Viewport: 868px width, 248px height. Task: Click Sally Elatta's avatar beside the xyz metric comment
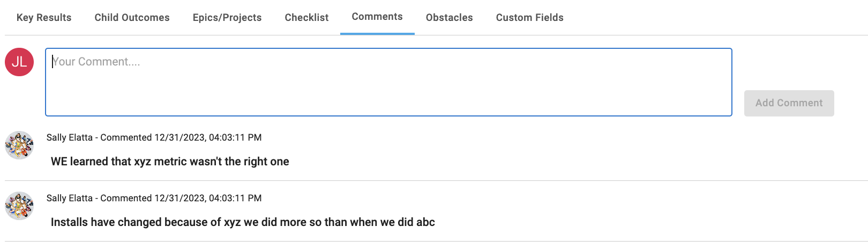click(19, 145)
